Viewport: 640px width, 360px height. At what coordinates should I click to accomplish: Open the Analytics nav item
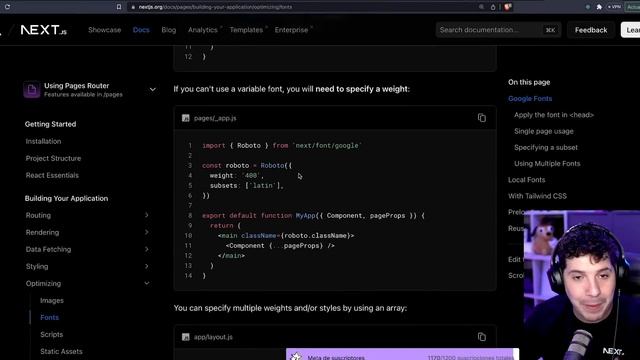coord(203,30)
